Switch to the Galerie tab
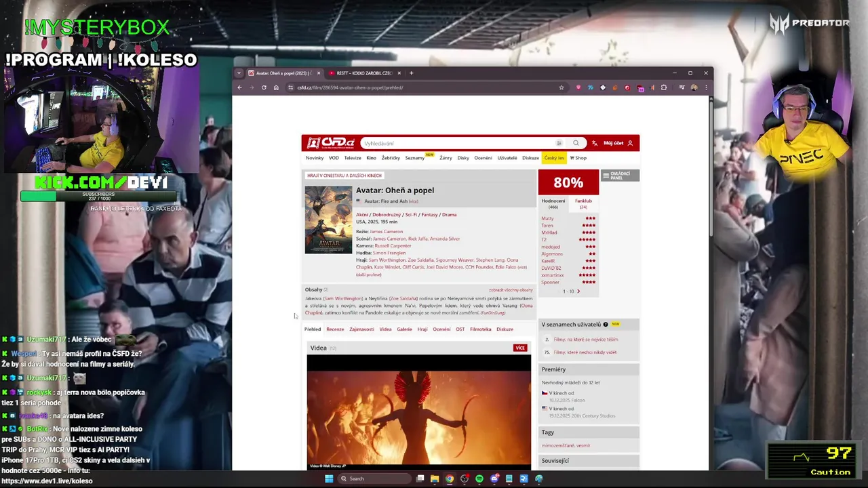Viewport: 868px width, 488px height. (404, 329)
